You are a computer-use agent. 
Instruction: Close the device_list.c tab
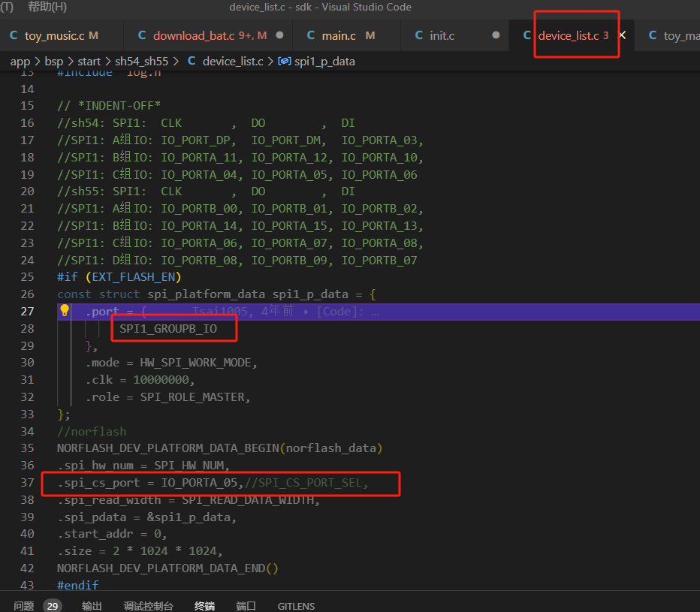click(x=623, y=35)
